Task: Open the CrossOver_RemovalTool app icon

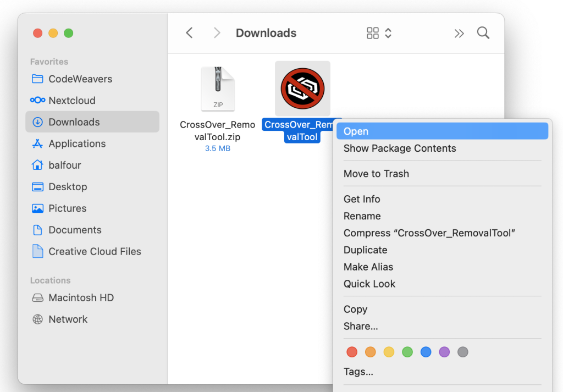Action: (x=302, y=89)
